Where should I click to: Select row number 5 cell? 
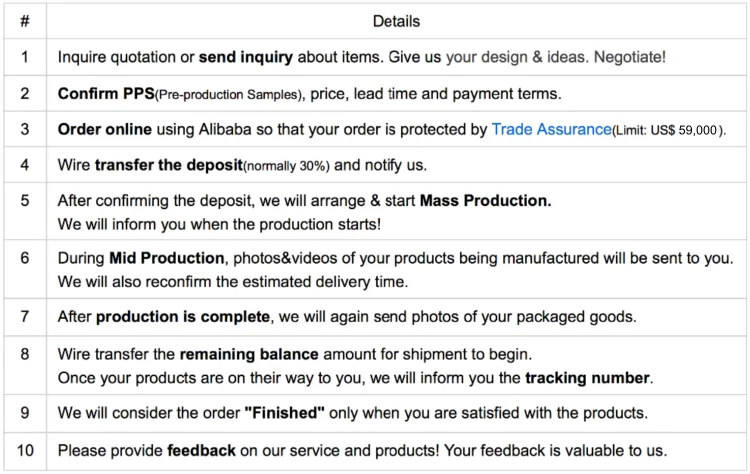point(25,201)
